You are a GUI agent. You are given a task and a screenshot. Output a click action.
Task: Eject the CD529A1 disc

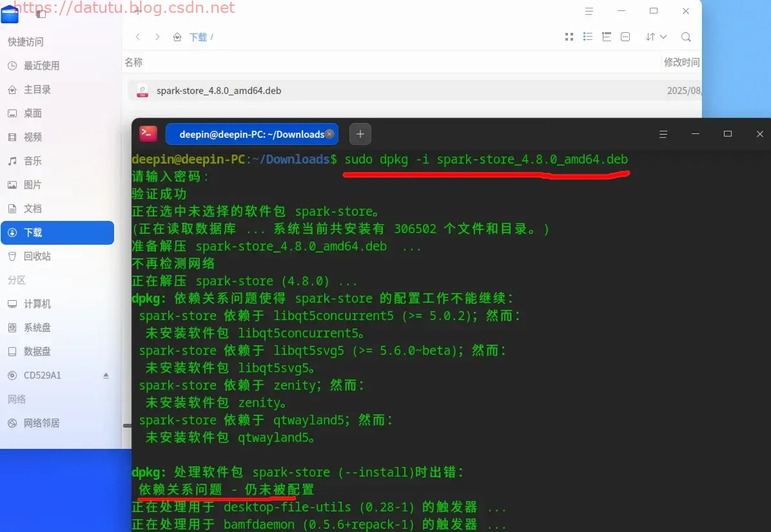pyautogui.click(x=106, y=375)
